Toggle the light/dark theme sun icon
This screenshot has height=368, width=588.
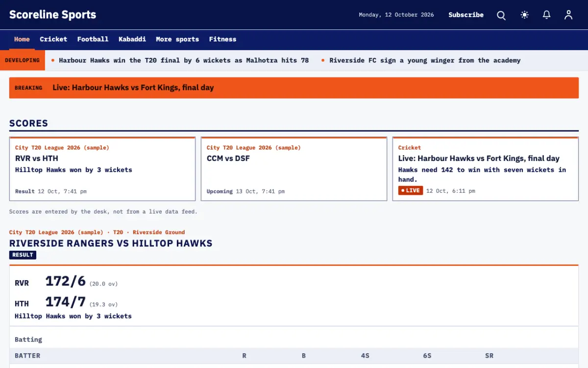click(525, 15)
